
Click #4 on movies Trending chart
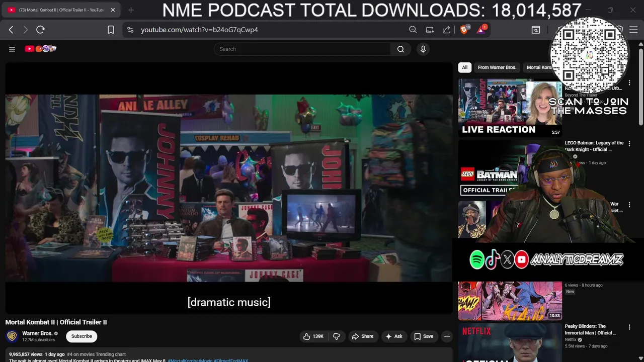(97, 354)
